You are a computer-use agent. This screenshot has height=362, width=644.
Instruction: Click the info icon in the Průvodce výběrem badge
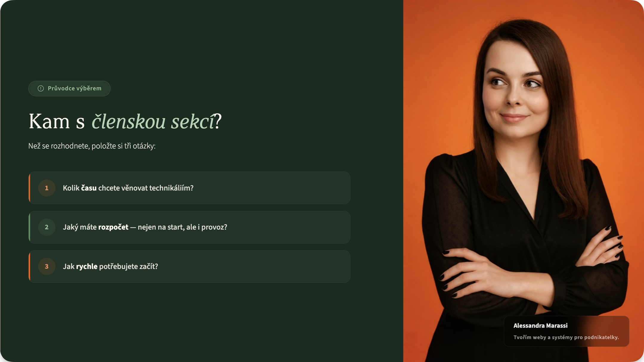coord(41,89)
